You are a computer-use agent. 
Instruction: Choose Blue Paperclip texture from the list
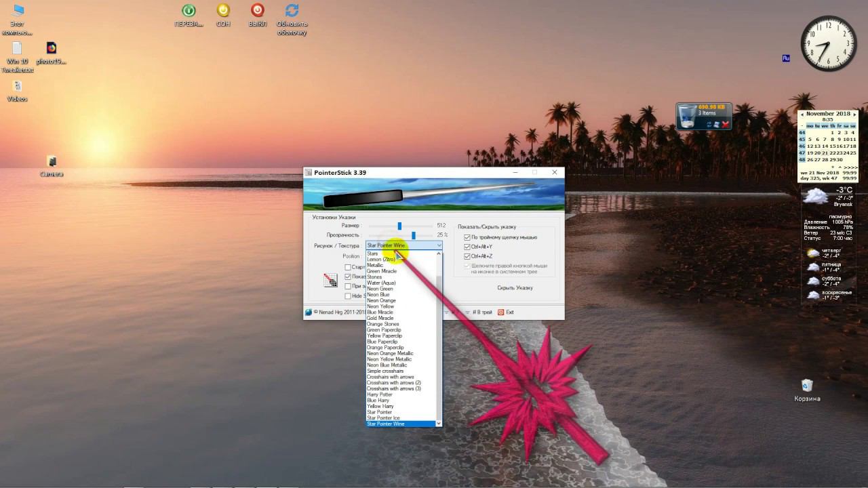point(401,342)
